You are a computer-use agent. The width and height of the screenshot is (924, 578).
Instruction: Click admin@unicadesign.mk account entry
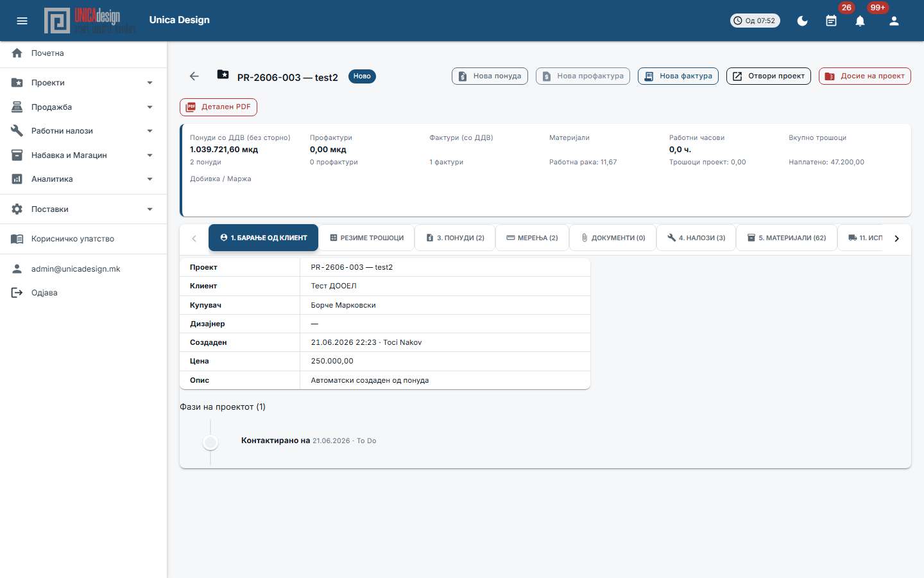click(x=83, y=269)
